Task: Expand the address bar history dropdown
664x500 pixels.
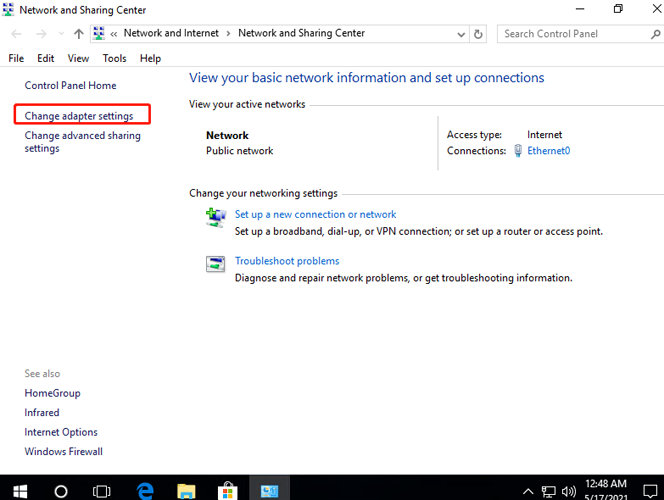Action: (x=461, y=34)
